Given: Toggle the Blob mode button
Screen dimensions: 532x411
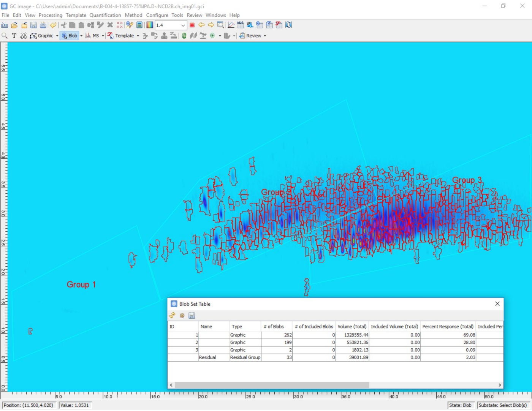Looking at the screenshot, I should click(70, 36).
